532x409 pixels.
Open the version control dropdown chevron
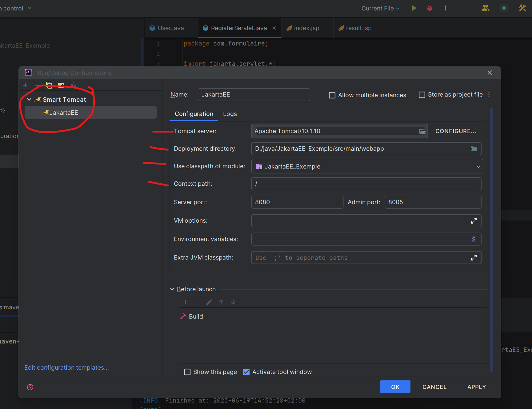pos(30,8)
